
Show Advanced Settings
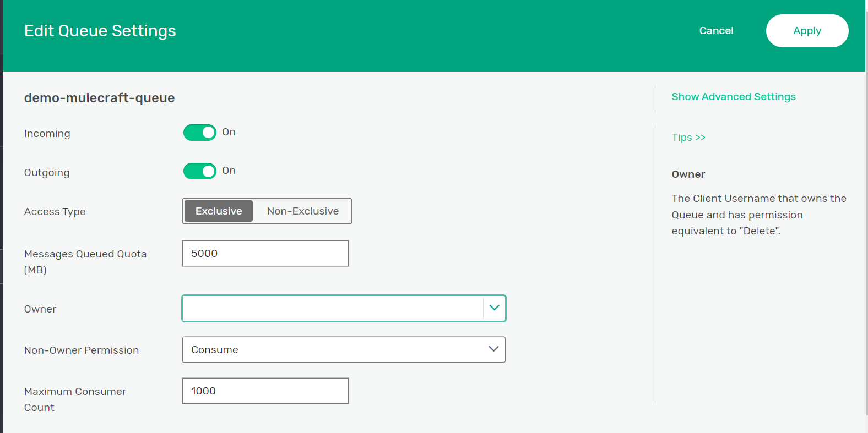(x=733, y=97)
